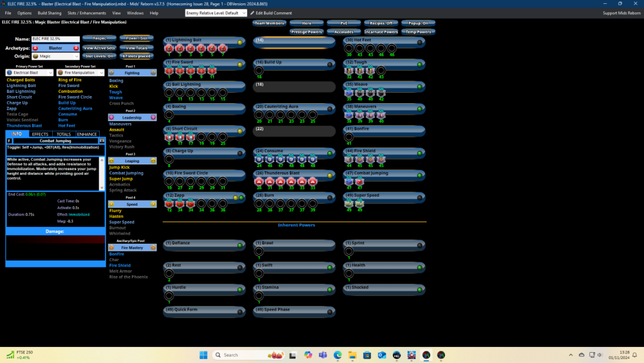Click Tough's level 32 enhancement icon
Screen dimensions: 644x363
(x=348, y=71)
